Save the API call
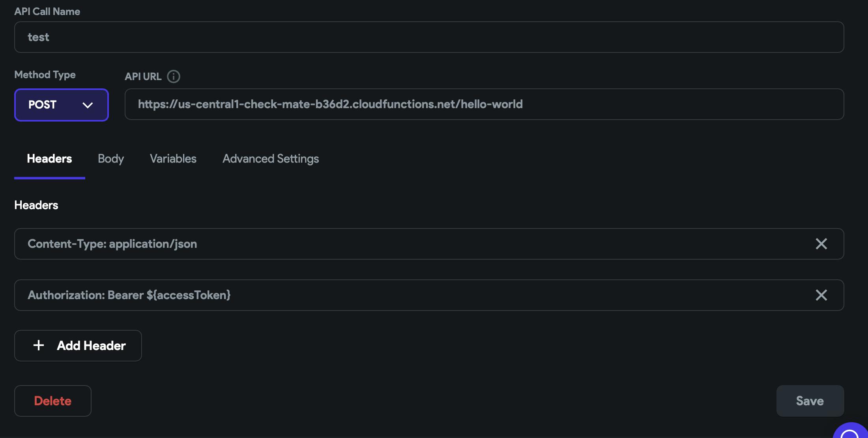Screen dimensions: 868x438 pos(810,401)
